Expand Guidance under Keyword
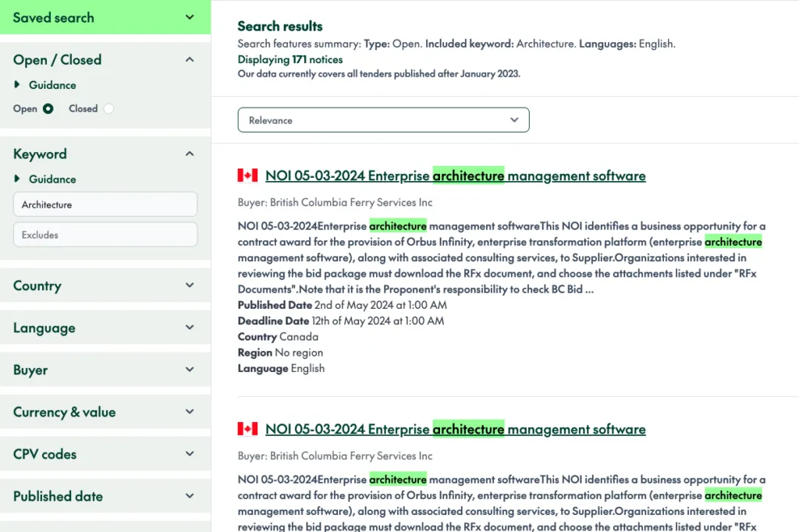The width and height of the screenshot is (799, 532). (45, 179)
